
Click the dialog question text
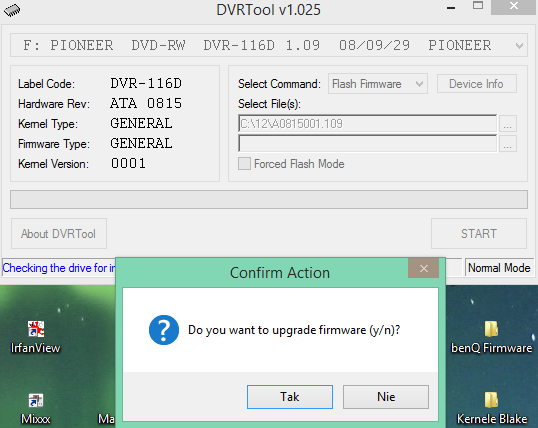294,330
